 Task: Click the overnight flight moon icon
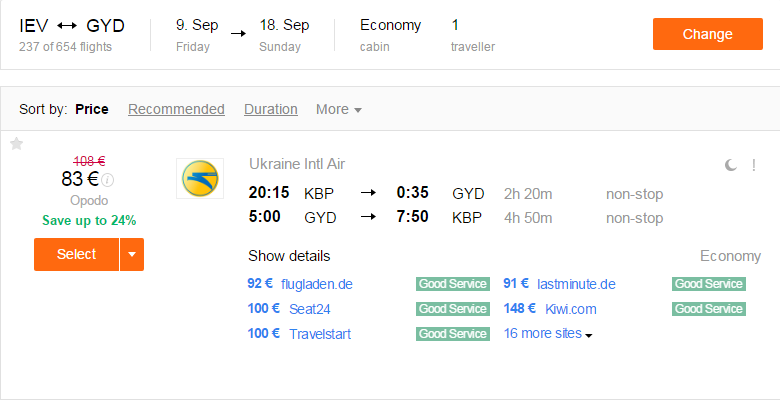pos(730,165)
